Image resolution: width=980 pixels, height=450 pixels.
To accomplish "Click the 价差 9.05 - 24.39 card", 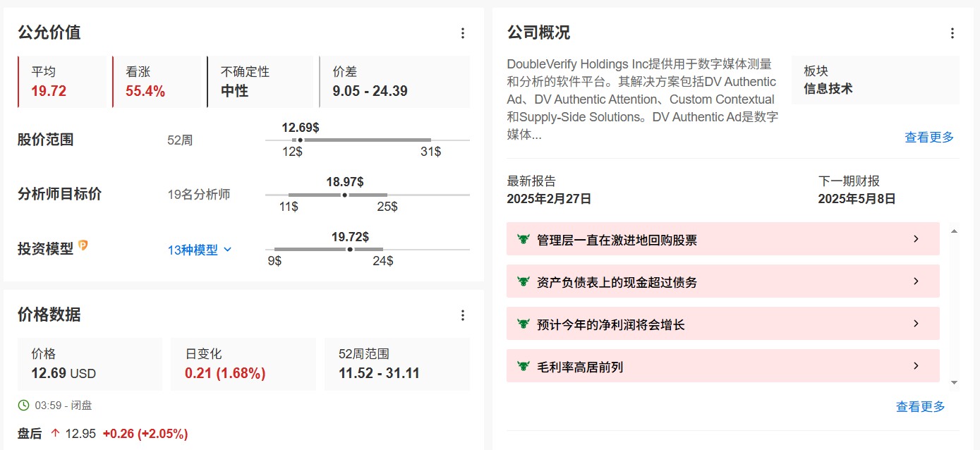I will point(394,82).
